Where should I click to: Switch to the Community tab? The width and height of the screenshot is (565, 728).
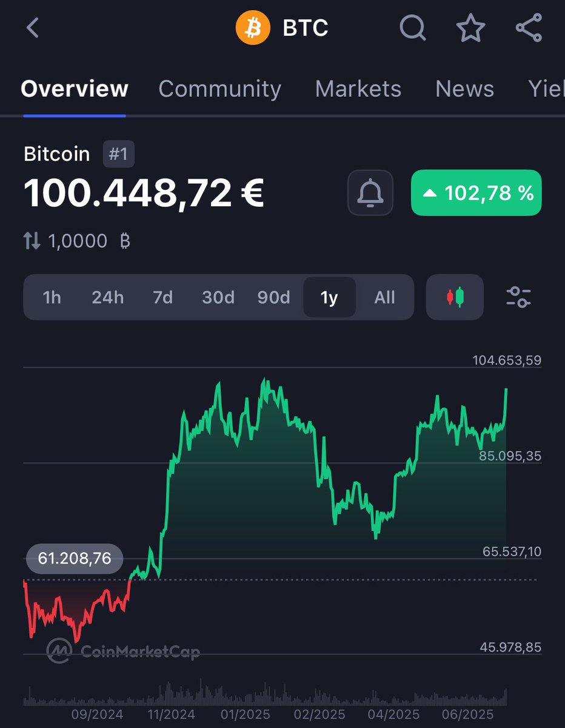(x=219, y=89)
